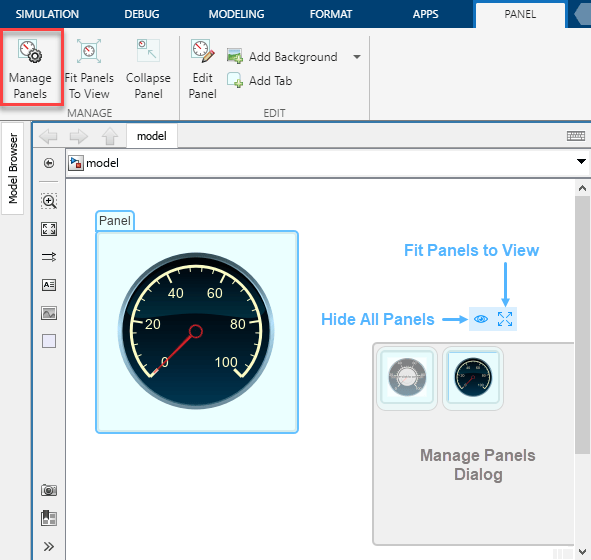Hide the explorer bar with circled arrow
Screen dimensions: 591x560
coord(49,163)
